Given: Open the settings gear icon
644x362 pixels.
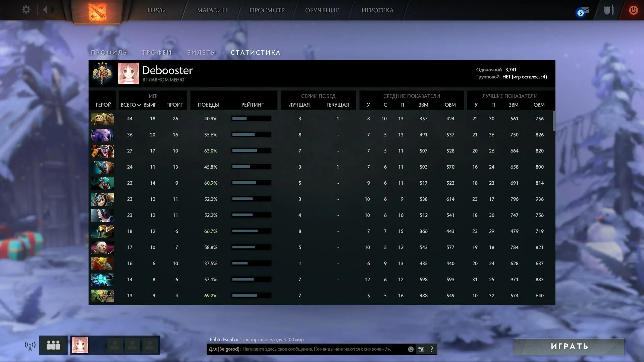Looking at the screenshot, I should click(x=26, y=9).
